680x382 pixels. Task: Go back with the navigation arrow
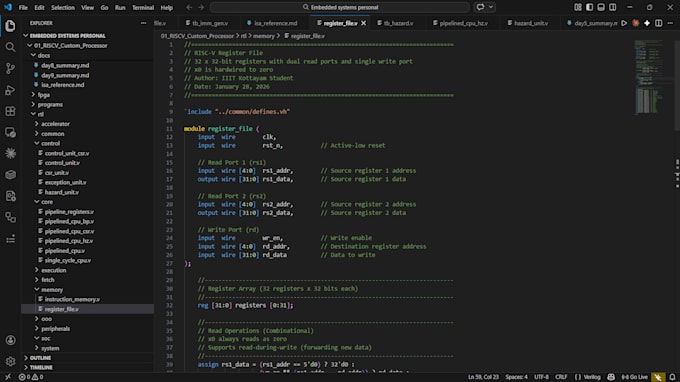click(x=189, y=7)
